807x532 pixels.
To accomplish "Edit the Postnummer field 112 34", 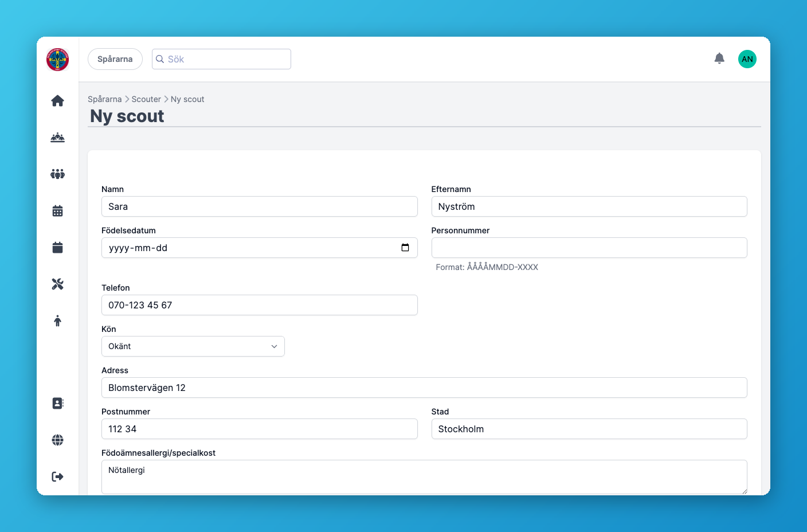I will [x=260, y=429].
